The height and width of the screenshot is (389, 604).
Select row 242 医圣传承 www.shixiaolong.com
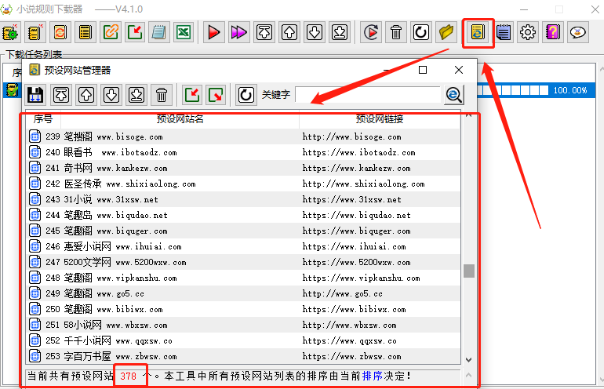pyautogui.click(x=243, y=184)
